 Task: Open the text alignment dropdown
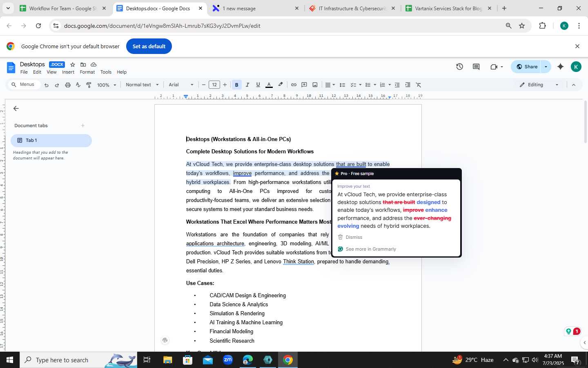330,85
